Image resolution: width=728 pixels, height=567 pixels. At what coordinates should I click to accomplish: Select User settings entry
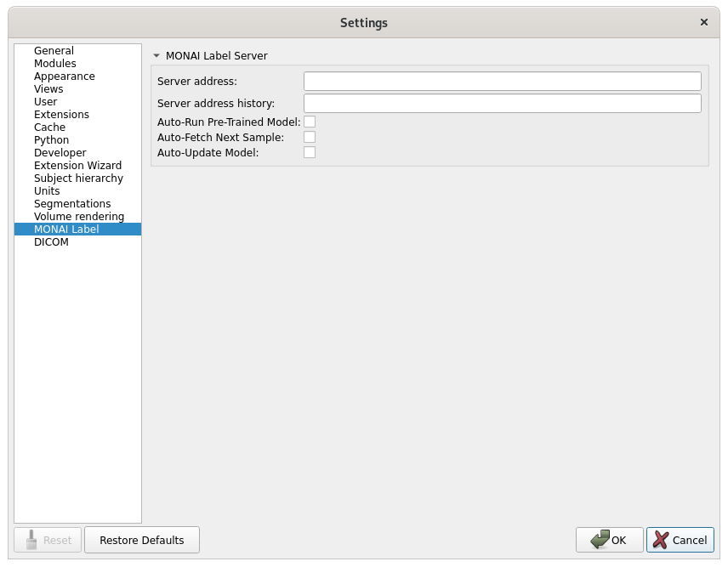tap(78, 102)
